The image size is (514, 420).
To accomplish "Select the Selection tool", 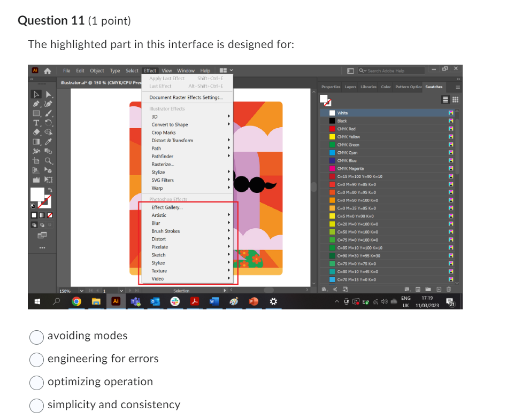I will (36, 94).
